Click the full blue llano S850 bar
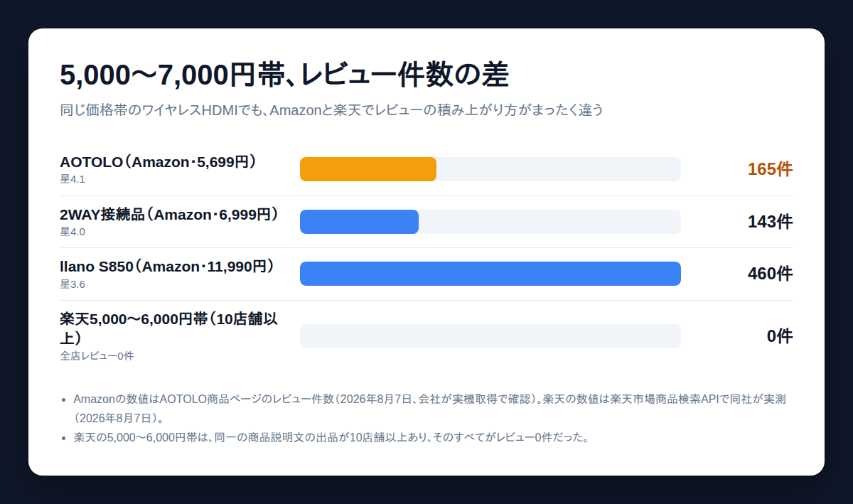The image size is (853, 504). tap(490, 274)
